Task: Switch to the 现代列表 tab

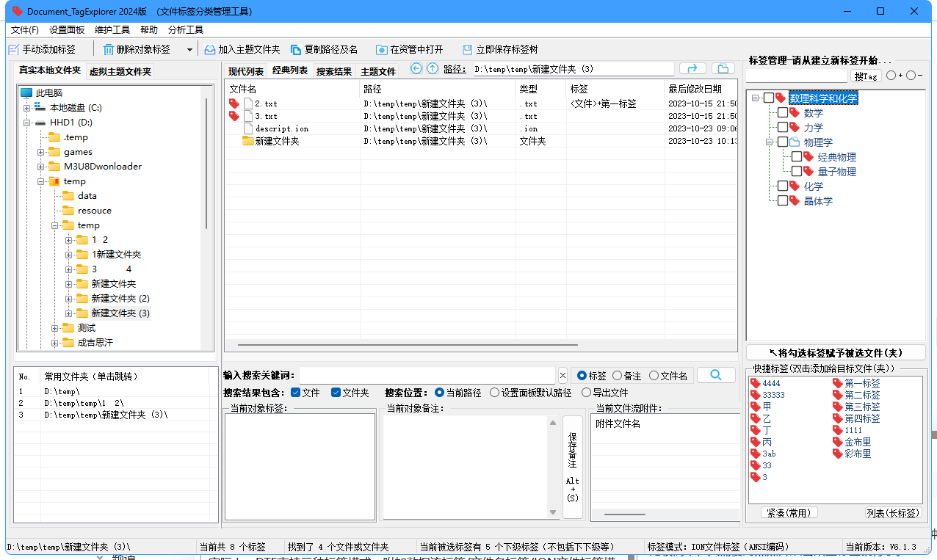Action: (246, 71)
